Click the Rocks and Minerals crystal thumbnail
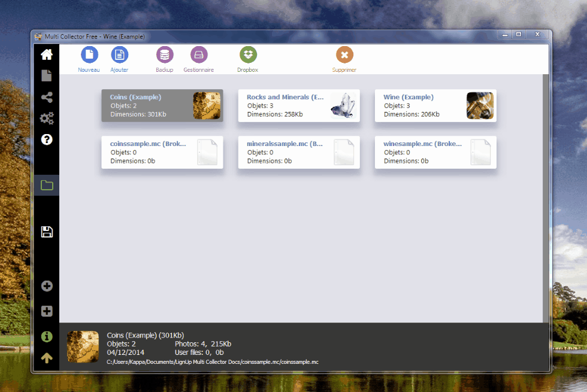The width and height of the screenshot is (587, 392). point(343,106)
